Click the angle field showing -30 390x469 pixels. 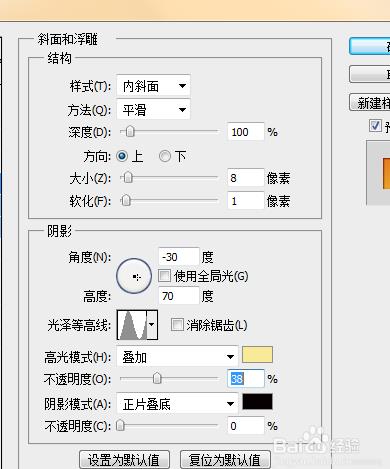click(x=179, y=257)
